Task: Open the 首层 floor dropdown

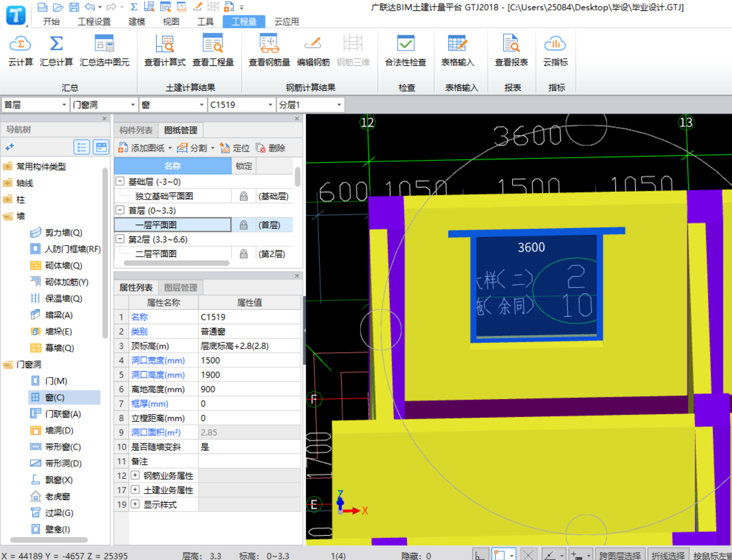Action: [35, 104]
